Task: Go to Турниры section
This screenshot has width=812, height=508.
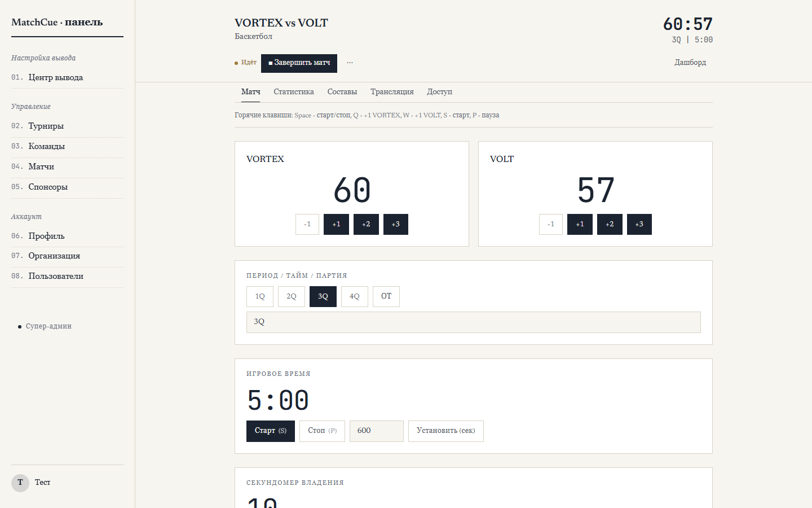Action: pos(67,126)
